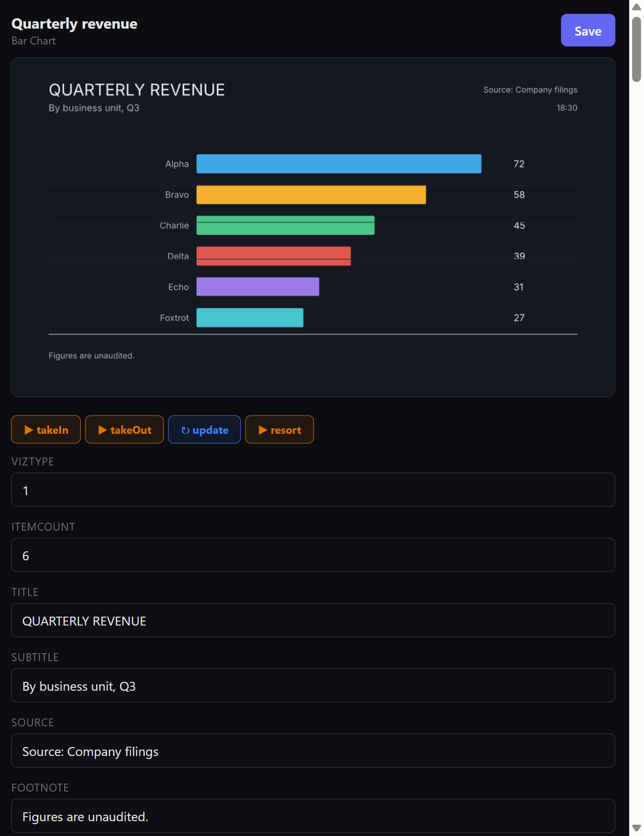Image resolution: width=644 pixels, height=836 pixels.
Task: Click the value '45' beside Charlie
Action: pyautogui.click(x=519, y=225)
